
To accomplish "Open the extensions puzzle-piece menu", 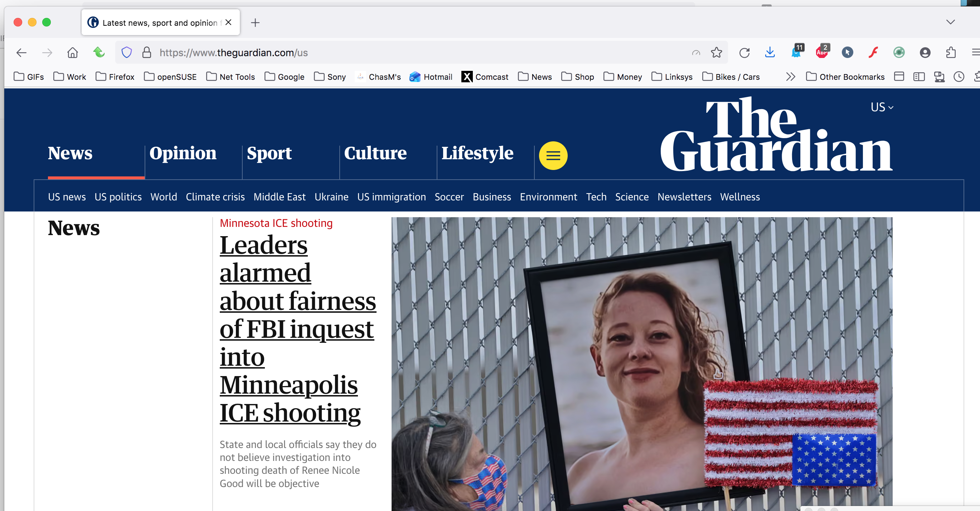I will (950, 53).
